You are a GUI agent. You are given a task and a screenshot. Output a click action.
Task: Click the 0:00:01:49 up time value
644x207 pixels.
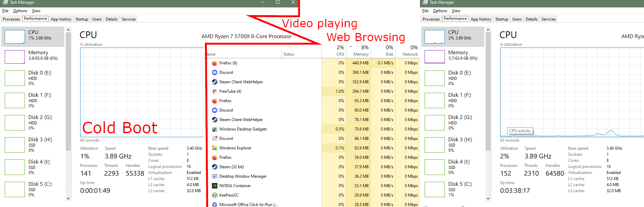pos(95,190)
